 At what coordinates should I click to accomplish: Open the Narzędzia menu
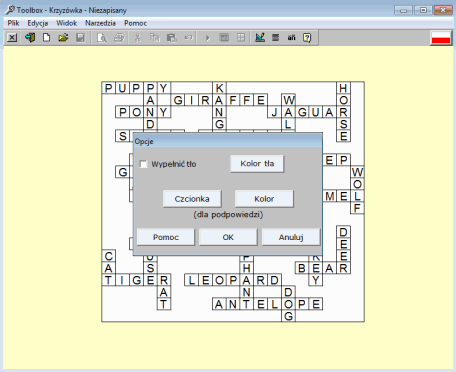point(100,23)
